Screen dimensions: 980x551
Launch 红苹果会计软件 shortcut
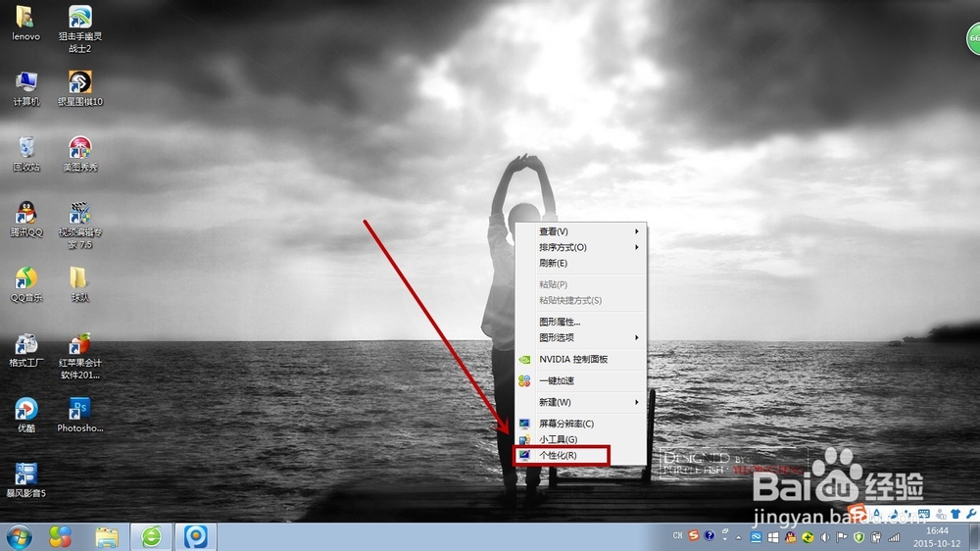[x=80, y=356]
